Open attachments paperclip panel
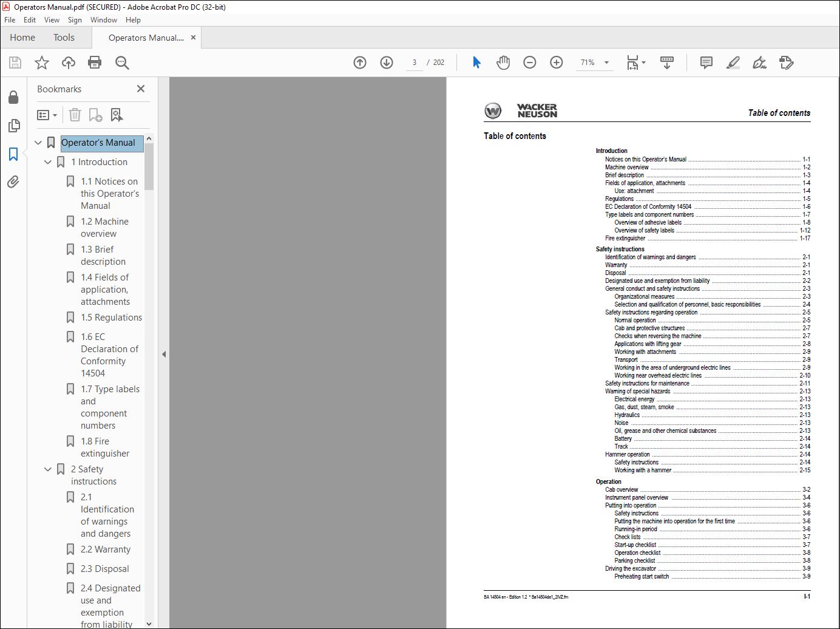Image resolution: width=840 pixels, height=629 pixels. pyautogui.click(x=13, y=182)
